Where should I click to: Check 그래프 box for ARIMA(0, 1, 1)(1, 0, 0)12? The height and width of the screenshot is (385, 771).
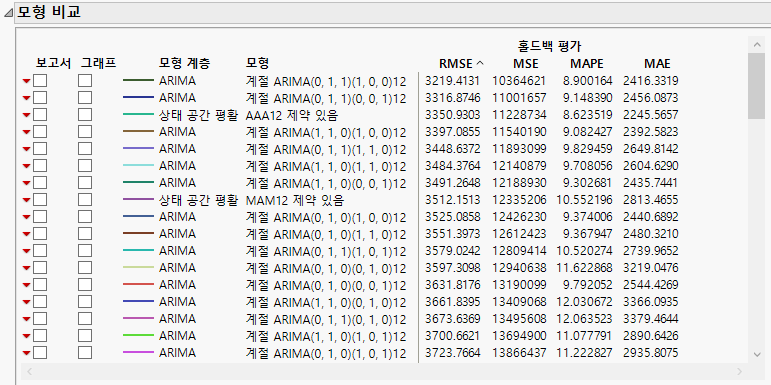click(85, 81)
